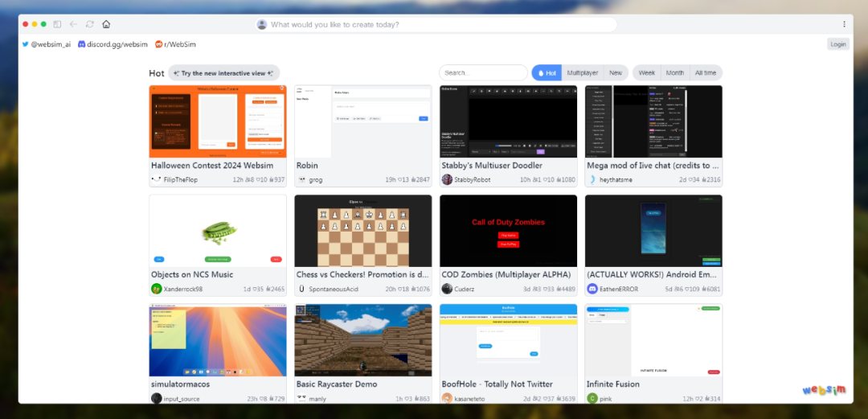868x419 pixels.
Task: Click pink's green avatar icon
Action: click(x=592, y=399)
